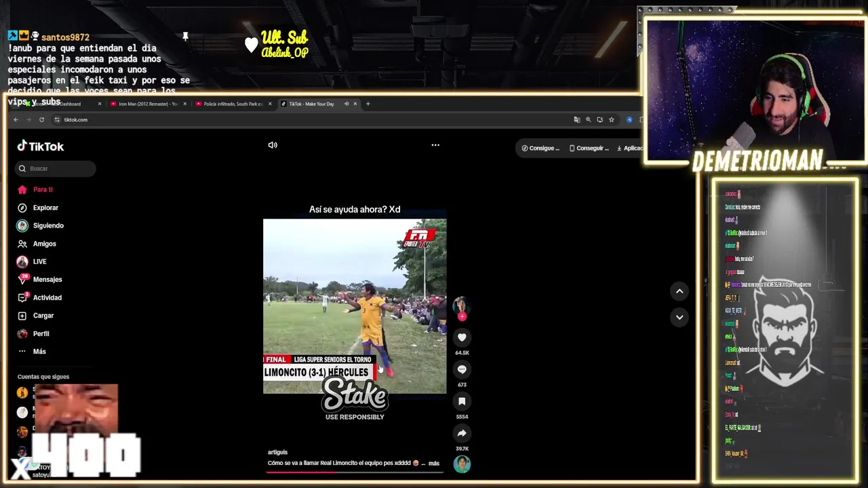Like the video with heart icon
The height and width of the screenshot is (488, 868).
(x=462, y=338)
